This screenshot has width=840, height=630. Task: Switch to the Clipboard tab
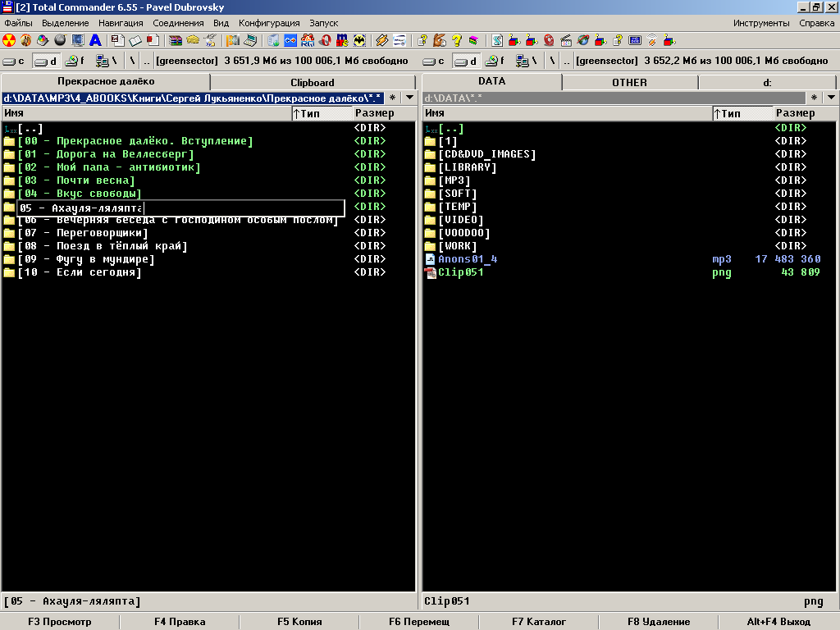[313, 83]
